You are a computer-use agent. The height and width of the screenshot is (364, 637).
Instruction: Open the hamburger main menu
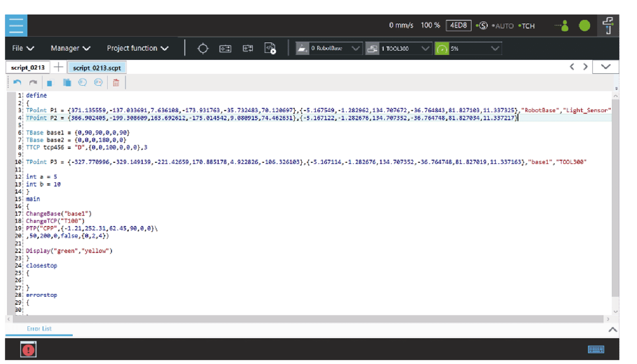16,25
